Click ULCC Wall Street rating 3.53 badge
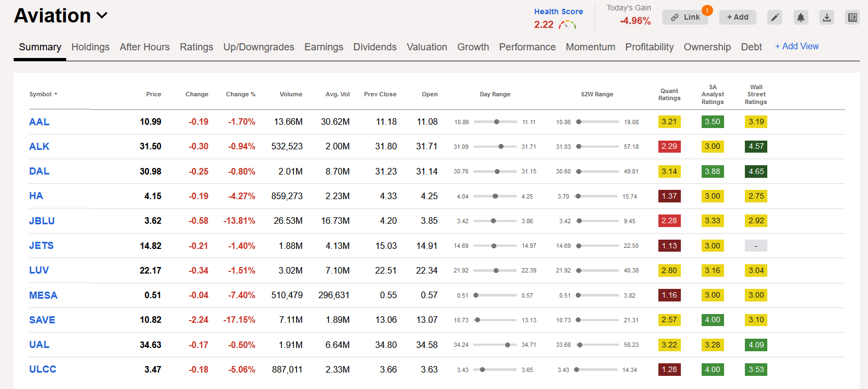Screen dimensions: 868x389 point(756,369)
